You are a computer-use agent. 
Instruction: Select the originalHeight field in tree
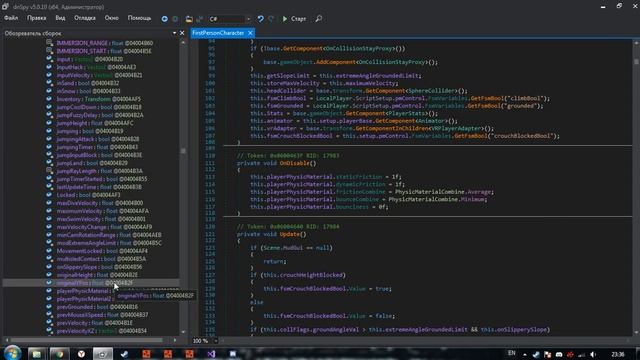pos(97,275)
